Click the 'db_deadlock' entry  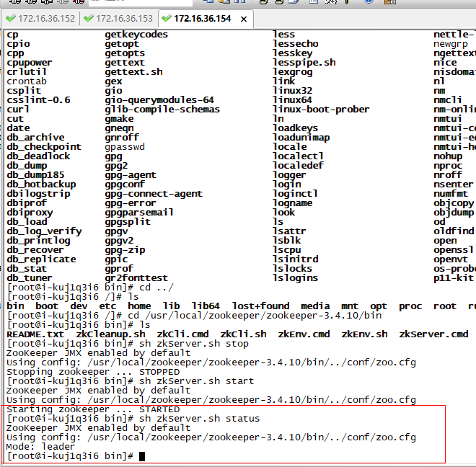click(x=38, y=156)
